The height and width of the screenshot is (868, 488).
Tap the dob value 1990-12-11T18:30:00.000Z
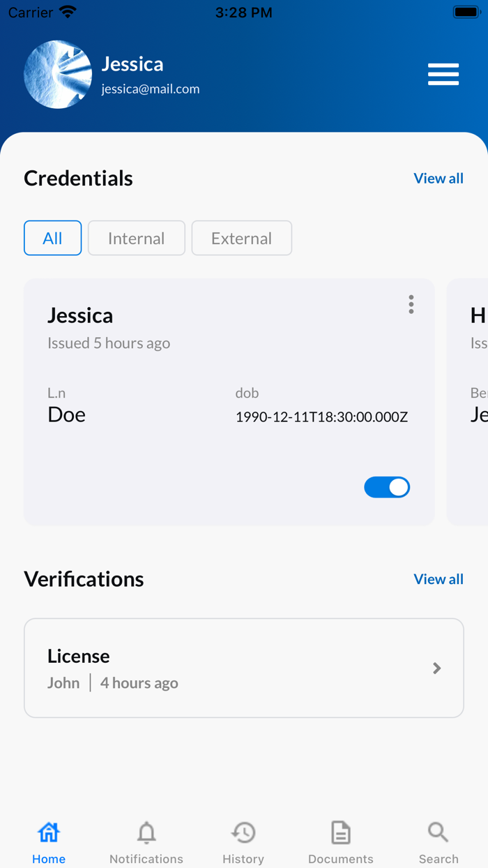pyautogui.click(x=322, y=417)
